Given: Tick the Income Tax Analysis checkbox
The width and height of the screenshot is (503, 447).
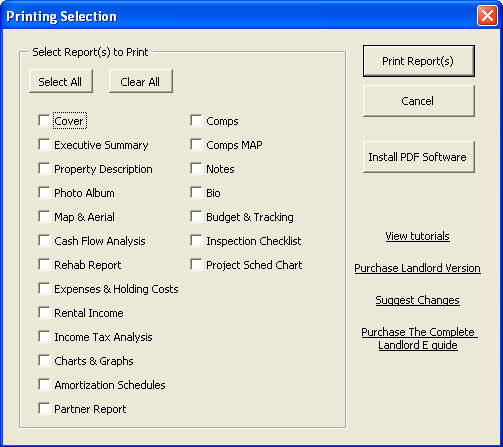Looking at the screenshot, I should tap(44, 337).
